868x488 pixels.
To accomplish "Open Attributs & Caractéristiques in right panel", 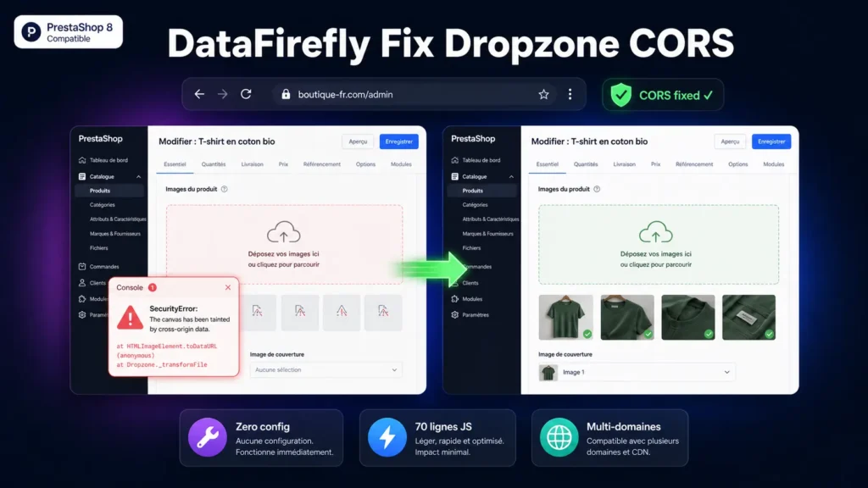I will 491,219.
